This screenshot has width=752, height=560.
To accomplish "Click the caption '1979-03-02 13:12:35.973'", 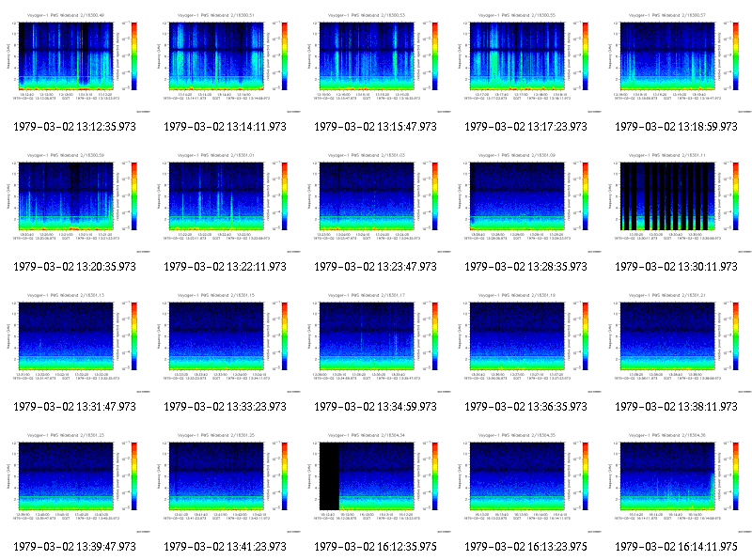I will click(x=75, y=127).
